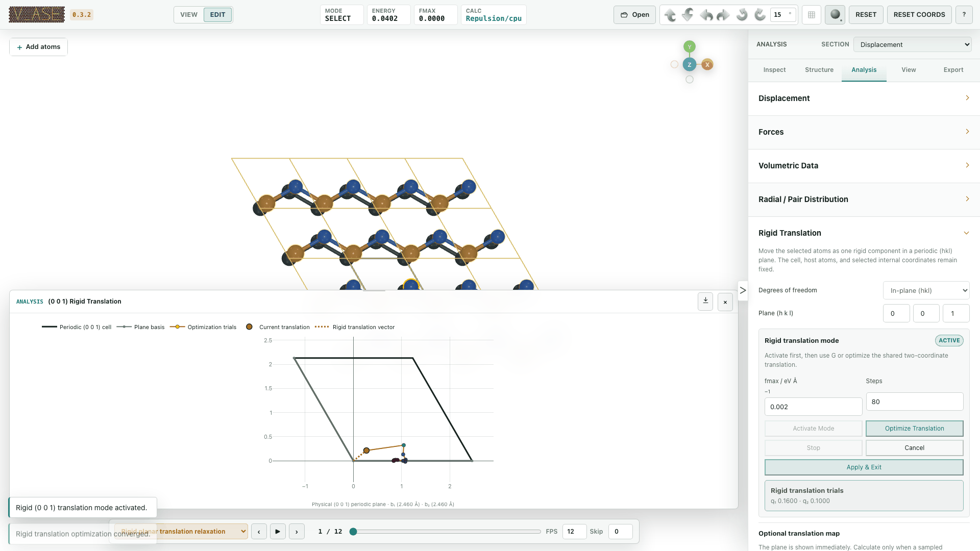Viewport: 980px width, 551px height.
Task: Open Degrees of freedom dropdown
Action: point(926,290)
